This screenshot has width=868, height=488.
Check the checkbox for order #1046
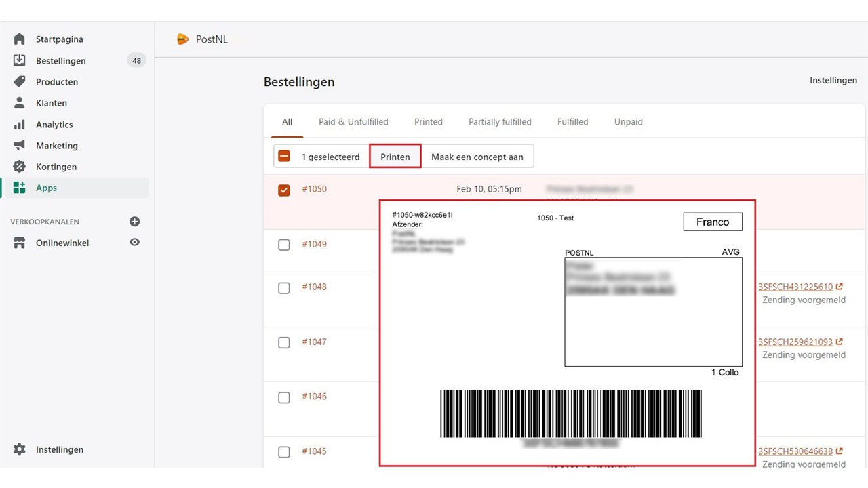(284, 397)
